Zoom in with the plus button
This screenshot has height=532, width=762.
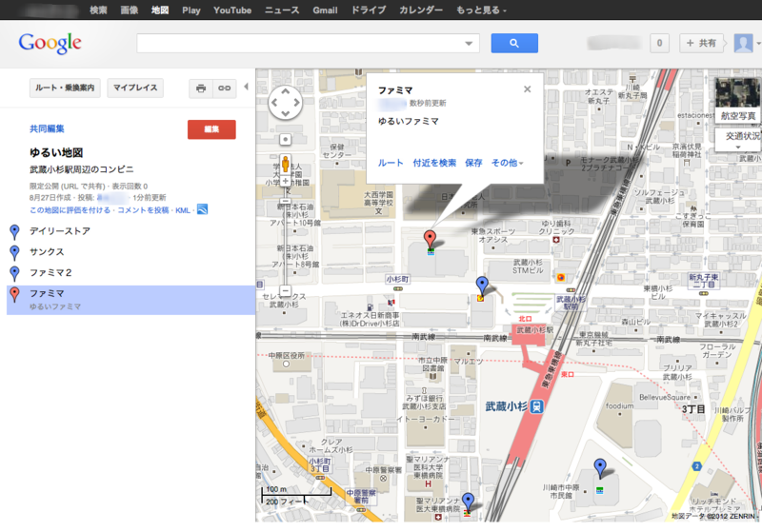[285, 181]
